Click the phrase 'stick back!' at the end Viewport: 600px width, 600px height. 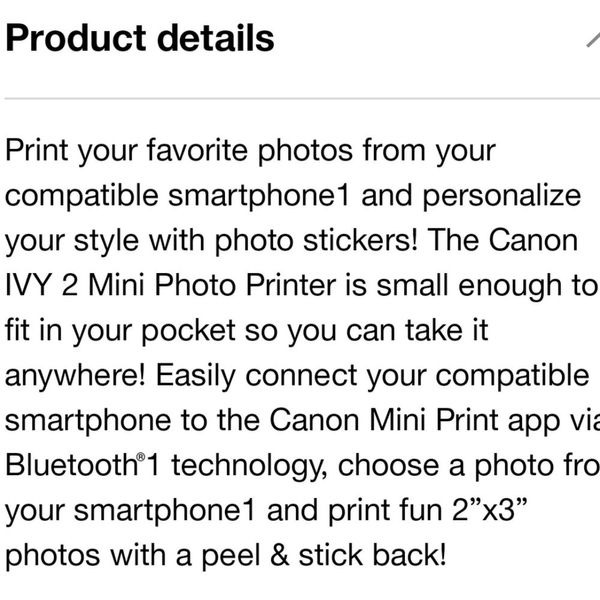coord(372,555)
